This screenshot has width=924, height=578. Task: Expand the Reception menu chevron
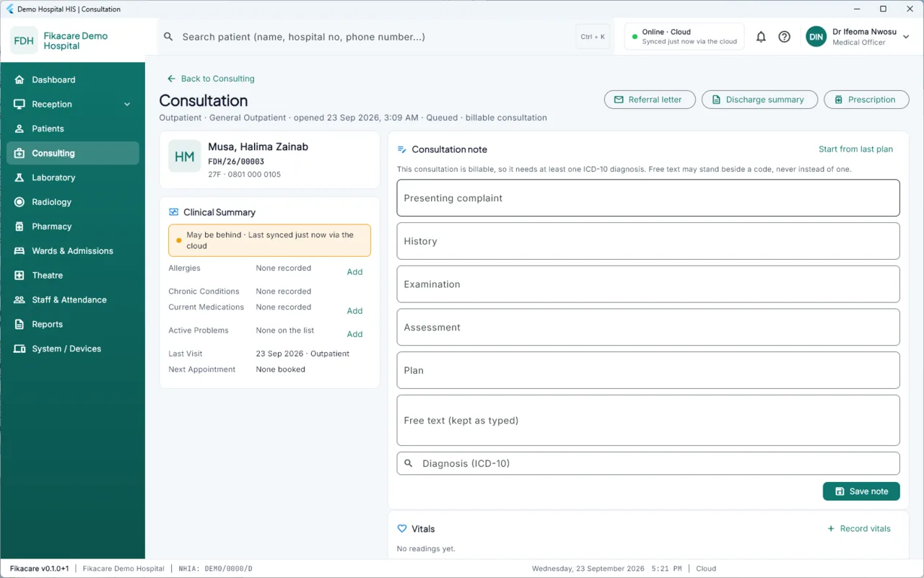tap(127, 104)
